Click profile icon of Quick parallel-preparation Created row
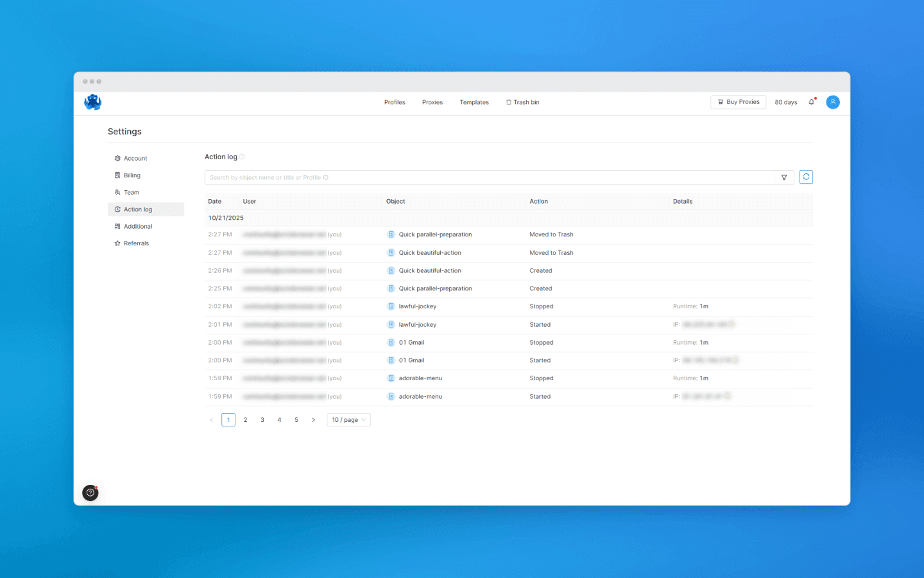924x578 pixels. (x=391, y=288)
